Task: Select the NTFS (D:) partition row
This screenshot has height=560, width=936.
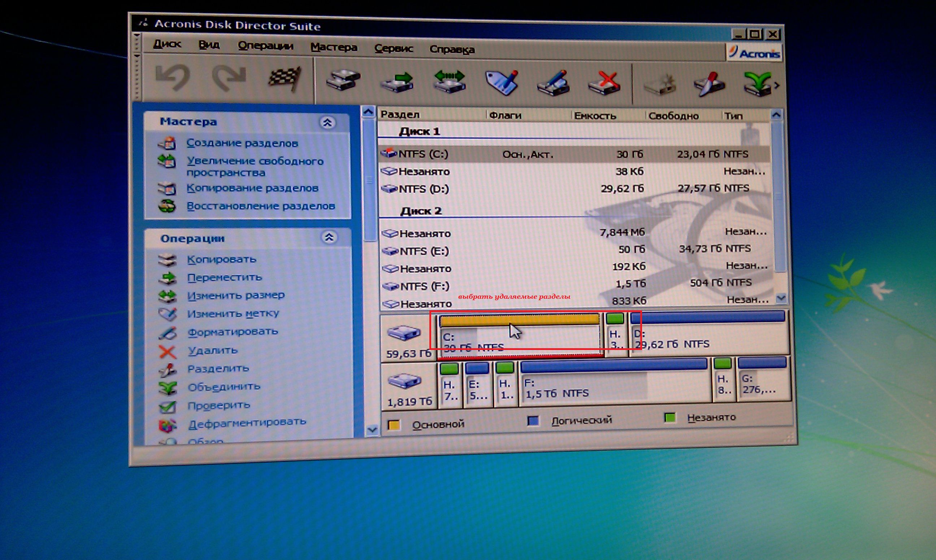Action: [x=424, y=189]
